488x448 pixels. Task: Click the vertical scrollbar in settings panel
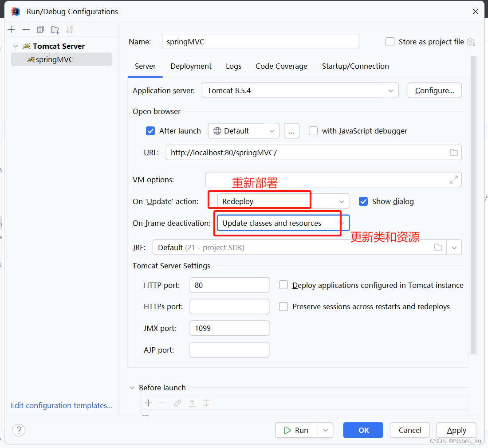tap(473, 205)
